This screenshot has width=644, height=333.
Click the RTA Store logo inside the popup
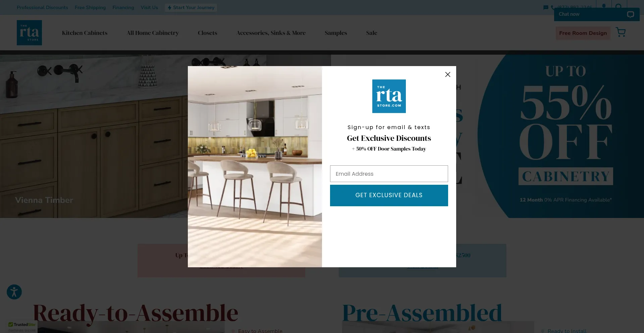click(389, 96)
